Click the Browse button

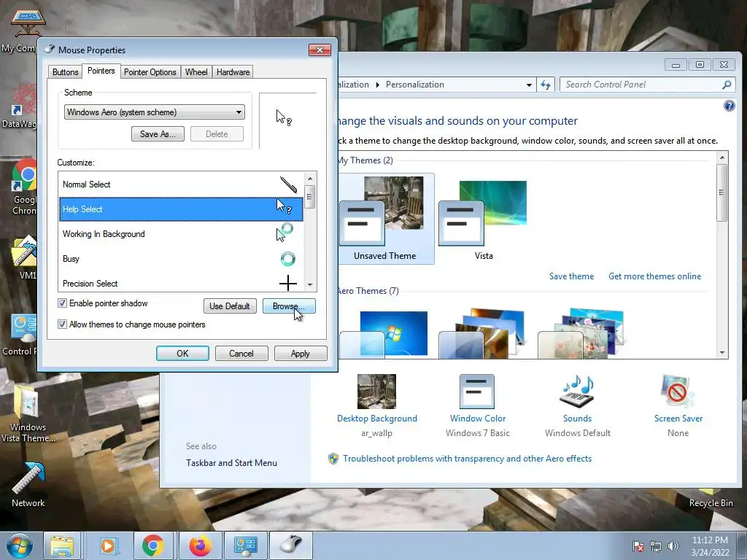[x=289, y=306]
